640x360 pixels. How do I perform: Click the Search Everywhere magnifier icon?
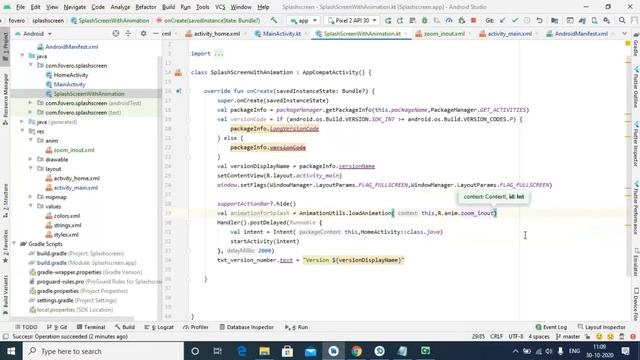click(x=622, y=20)
